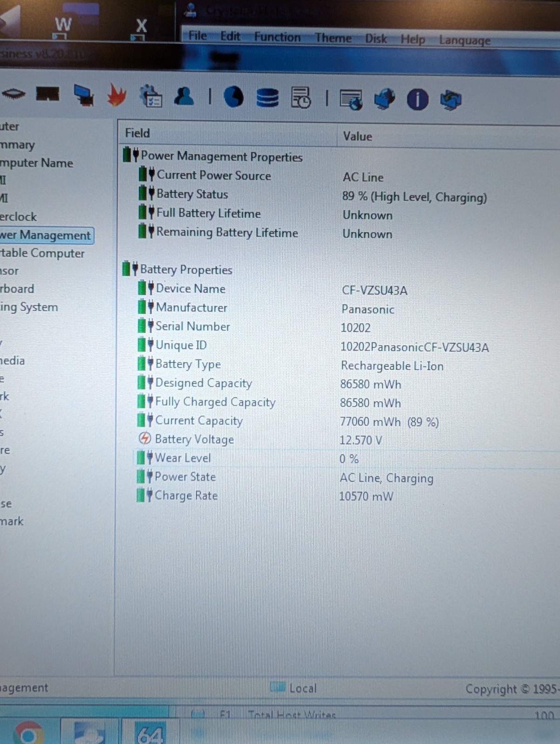Click the '77060 mWh (89 %)' value
The height and width of the screenshot is (744, 560).
(389, 422)
